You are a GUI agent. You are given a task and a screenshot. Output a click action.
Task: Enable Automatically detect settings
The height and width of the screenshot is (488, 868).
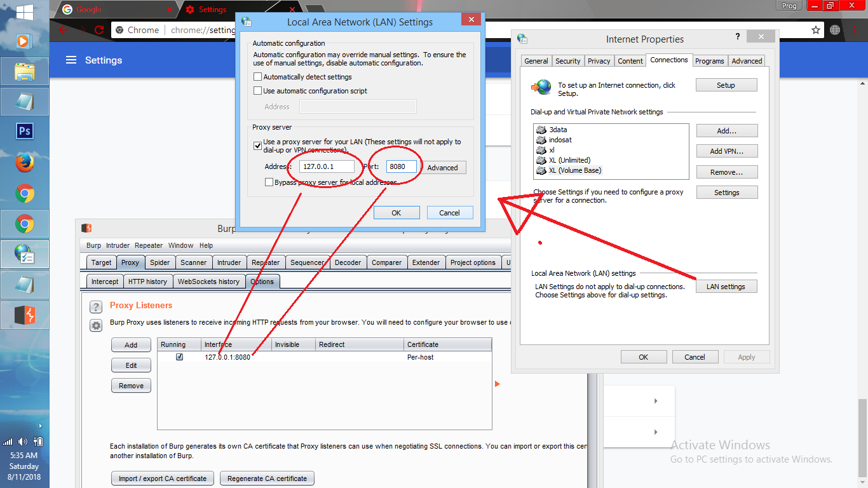click(258, 76)
